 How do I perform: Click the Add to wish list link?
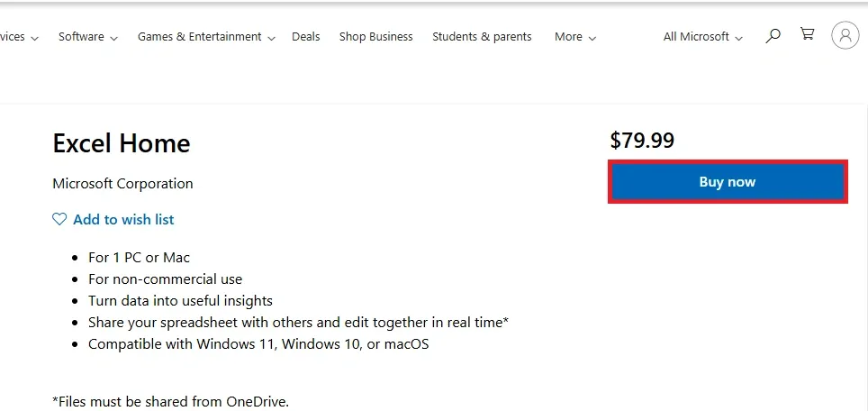click(123, 219)
